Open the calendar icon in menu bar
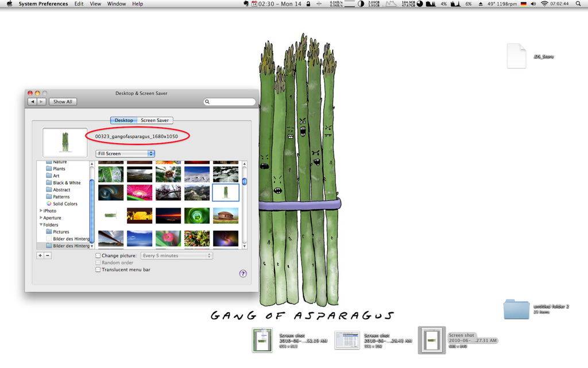588x368 pixels. coord(254,4)
